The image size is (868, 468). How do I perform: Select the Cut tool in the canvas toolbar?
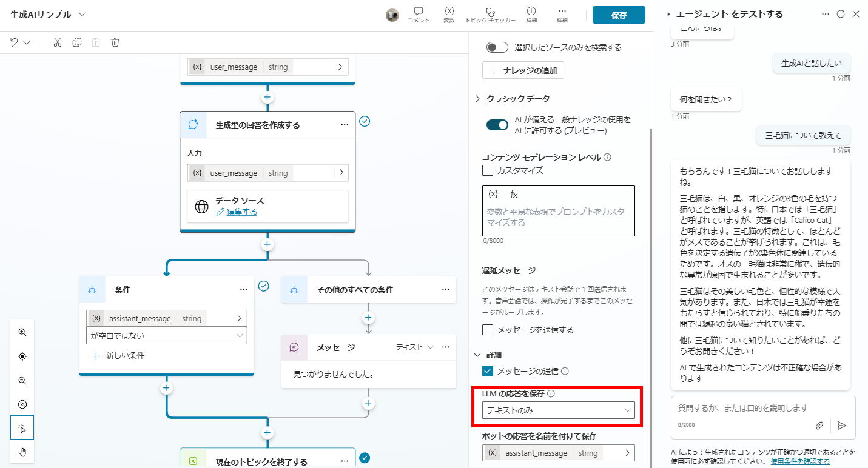point(58,42)
